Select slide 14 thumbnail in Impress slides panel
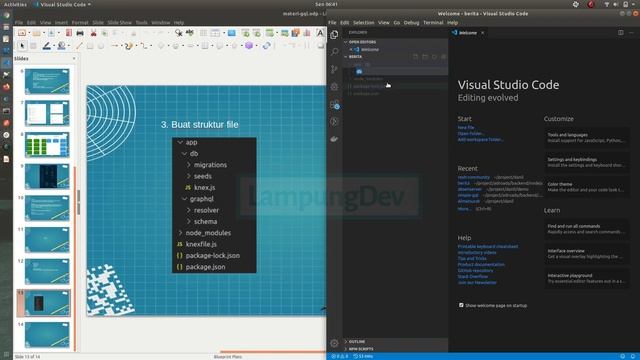 pos(47,335)
